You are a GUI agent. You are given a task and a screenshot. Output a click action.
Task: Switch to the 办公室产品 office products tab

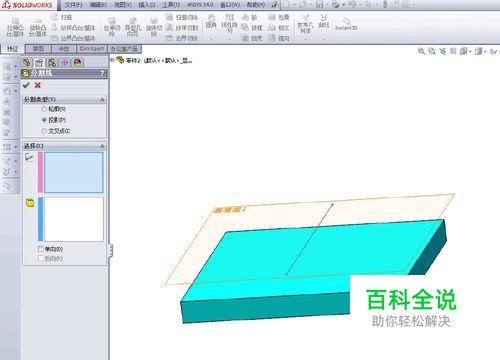tap(124, 49)
